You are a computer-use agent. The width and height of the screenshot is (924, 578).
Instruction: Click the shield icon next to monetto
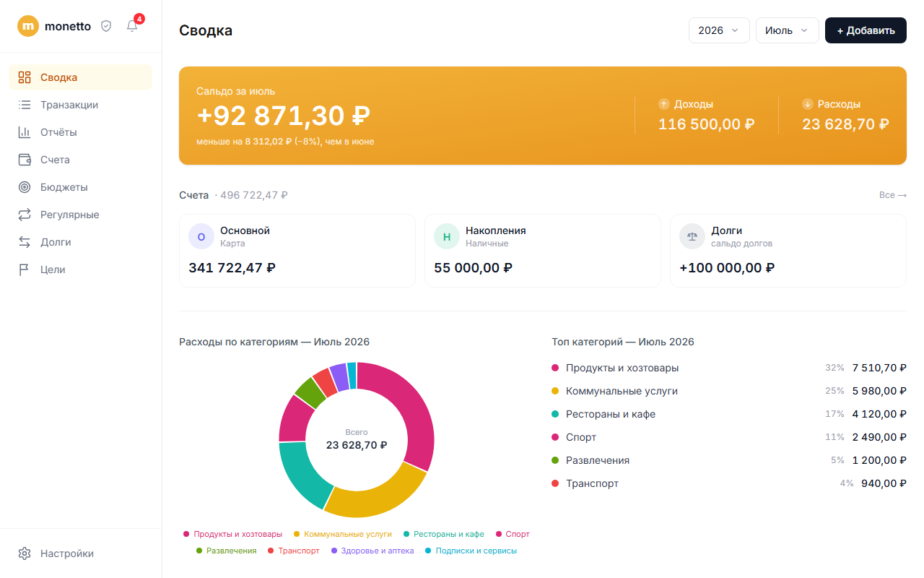click(106, 26)
